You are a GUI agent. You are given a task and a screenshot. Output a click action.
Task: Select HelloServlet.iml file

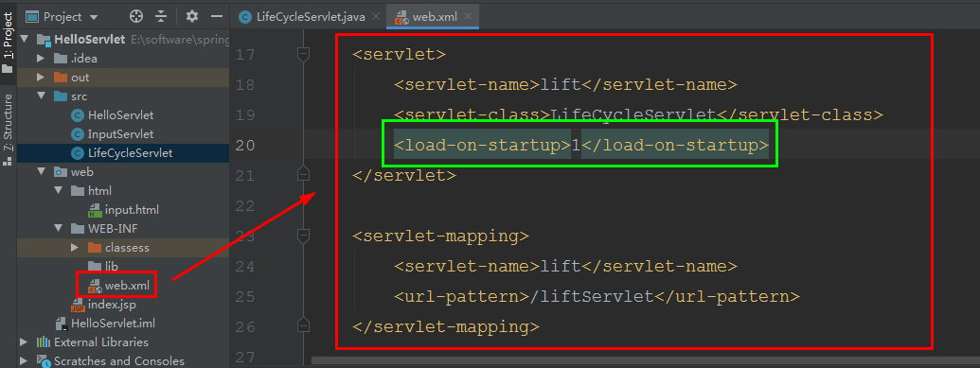tap(113, 323)
